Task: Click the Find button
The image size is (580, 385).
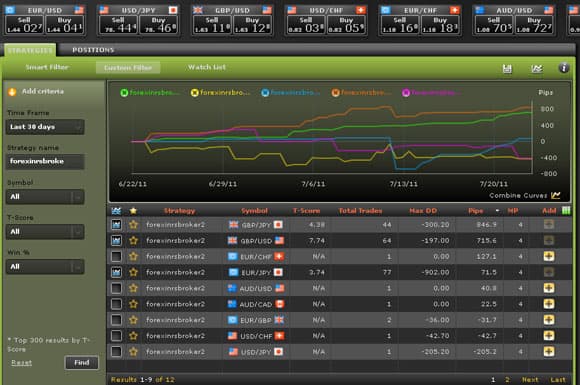Action: [x=82, y=363]
